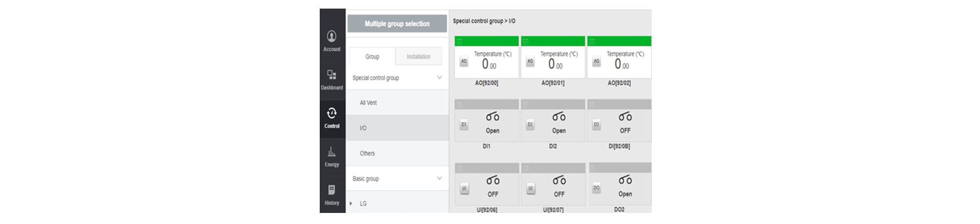The height and width of the screenshot is (224, 980).
Task: Click the Multiple group selection button
Action: coord(397,24)
